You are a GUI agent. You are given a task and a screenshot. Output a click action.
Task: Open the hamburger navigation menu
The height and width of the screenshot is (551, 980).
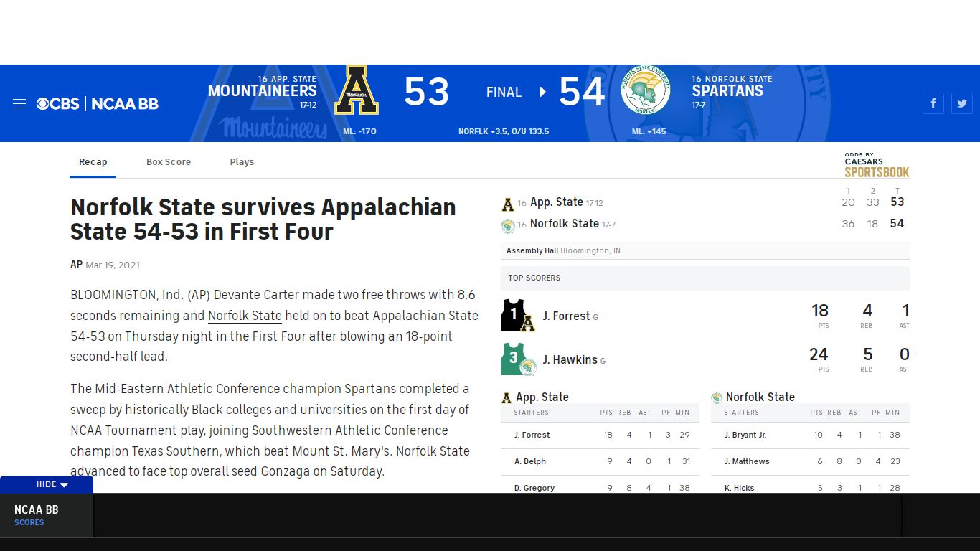point(19,104)
